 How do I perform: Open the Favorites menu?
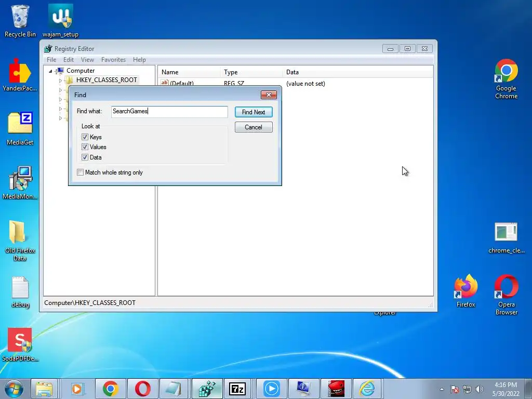[x=113, y=60]
